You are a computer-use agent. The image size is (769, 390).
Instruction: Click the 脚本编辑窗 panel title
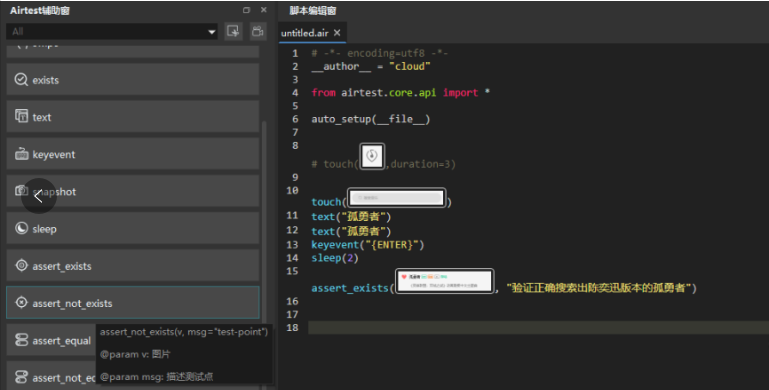click(x=313, y=10)
